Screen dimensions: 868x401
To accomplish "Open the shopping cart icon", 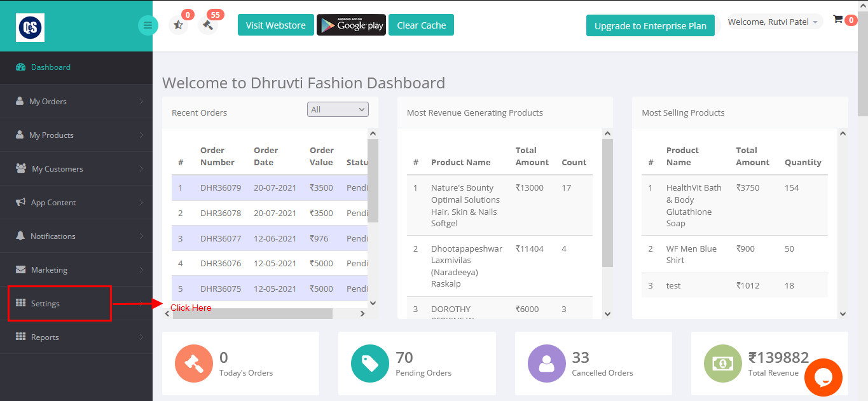I will (837, 20).
